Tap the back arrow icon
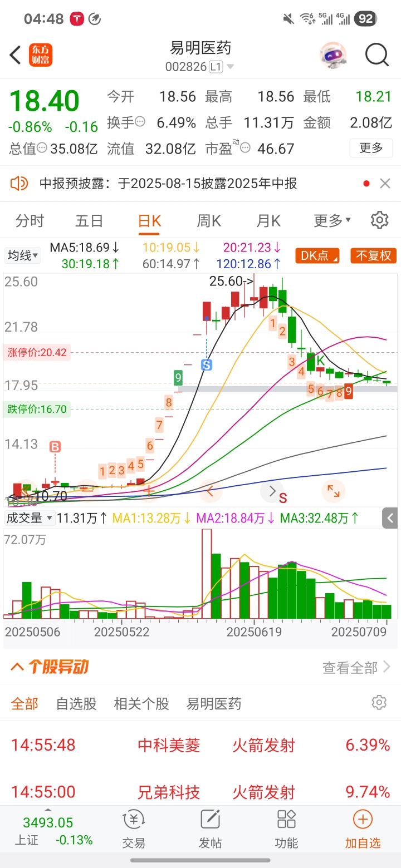 pos(15,55)
